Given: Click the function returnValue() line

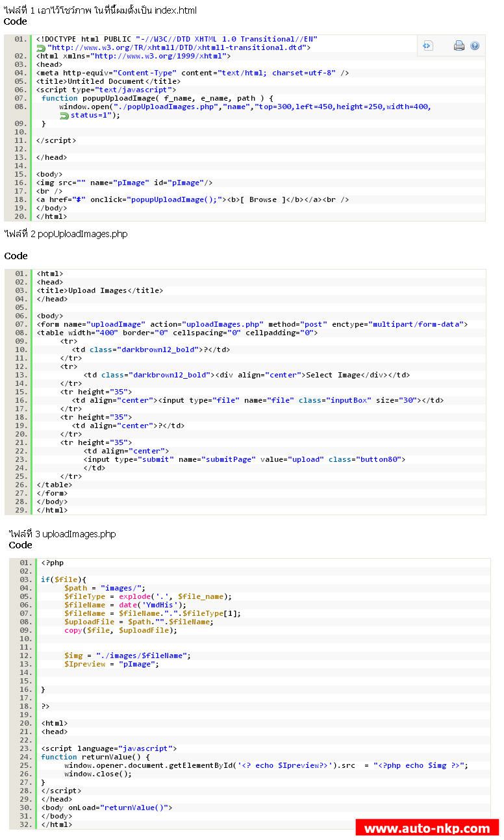Looking at the screenshot, I should (x=95, y=757).
